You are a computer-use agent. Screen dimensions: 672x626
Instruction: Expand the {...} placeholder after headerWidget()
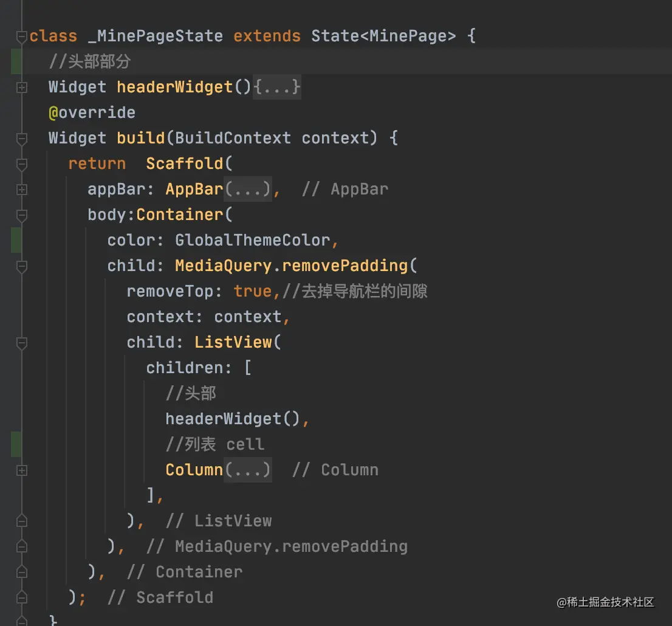pyautogui.click(x=277, y=87)
